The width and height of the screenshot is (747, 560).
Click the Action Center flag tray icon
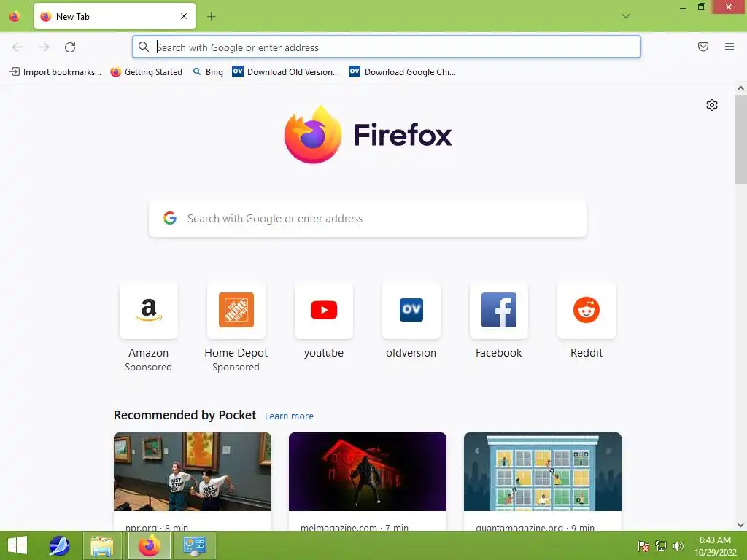coord(643,546)
